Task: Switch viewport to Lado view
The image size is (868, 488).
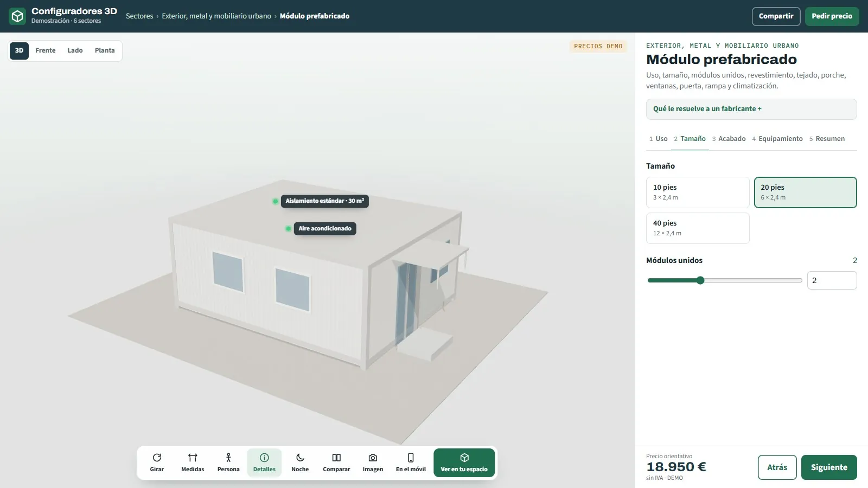Action: (x=75, y=50)
